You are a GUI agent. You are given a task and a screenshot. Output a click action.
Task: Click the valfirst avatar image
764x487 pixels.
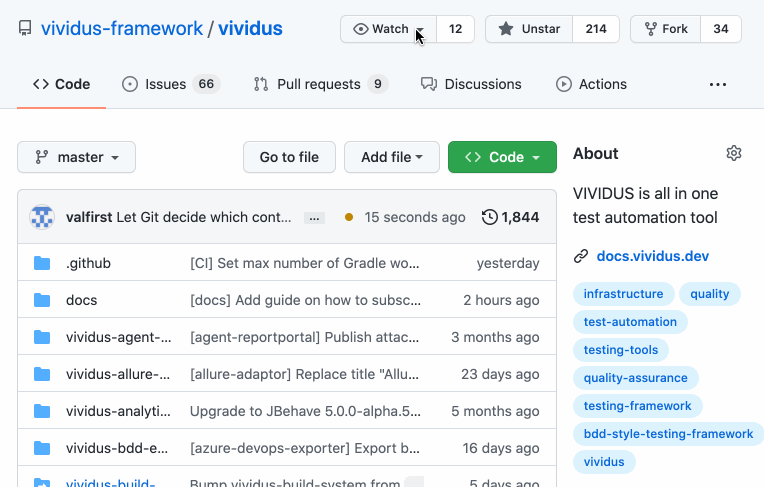click(42, 217)
